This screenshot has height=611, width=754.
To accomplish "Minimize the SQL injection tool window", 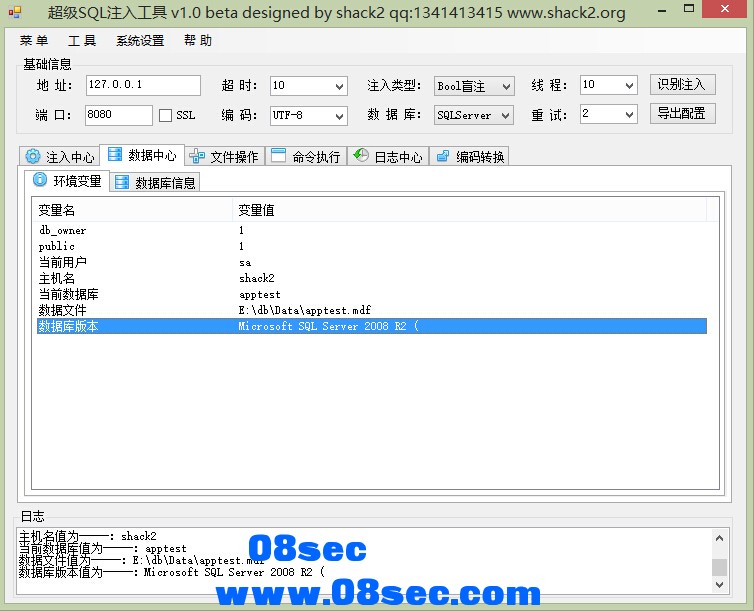I will [663, 10].
